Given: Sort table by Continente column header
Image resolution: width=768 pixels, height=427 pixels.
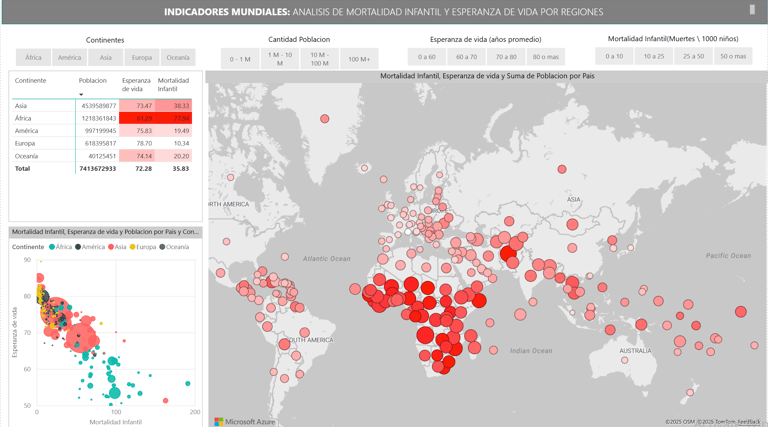Looking at the screenshot, I should point(30,80).
